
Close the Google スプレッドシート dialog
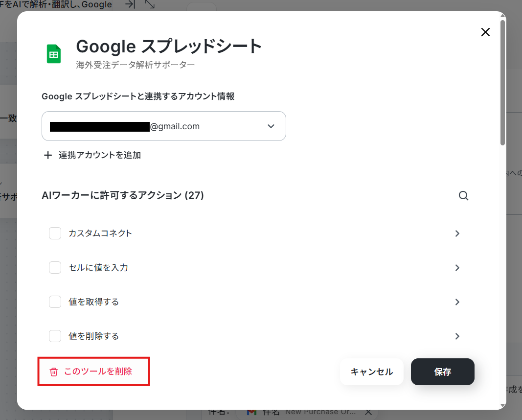point(485,32)
